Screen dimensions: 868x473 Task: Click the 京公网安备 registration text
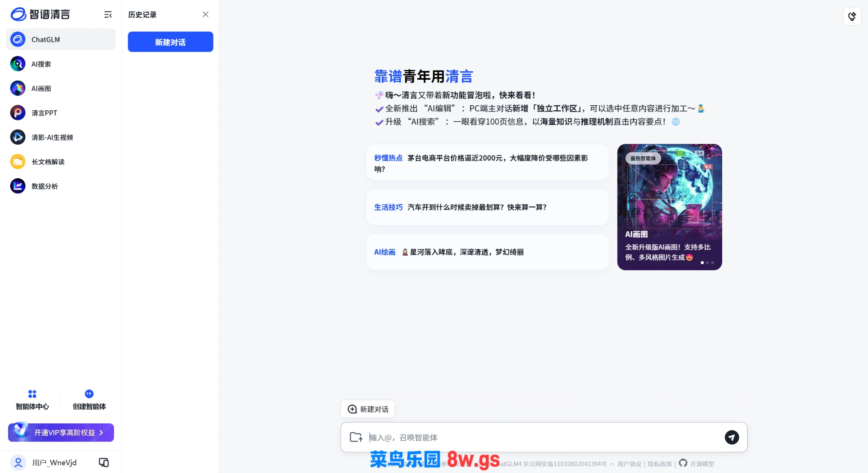tap(565, 464)
